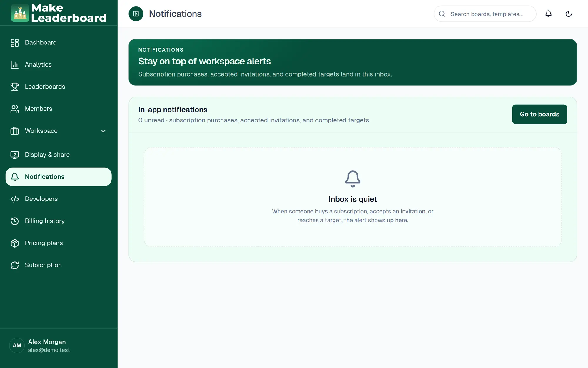588x368 pixels.
Task: Open the Alex Morgan profile name
Action: [x=47, y=342]
